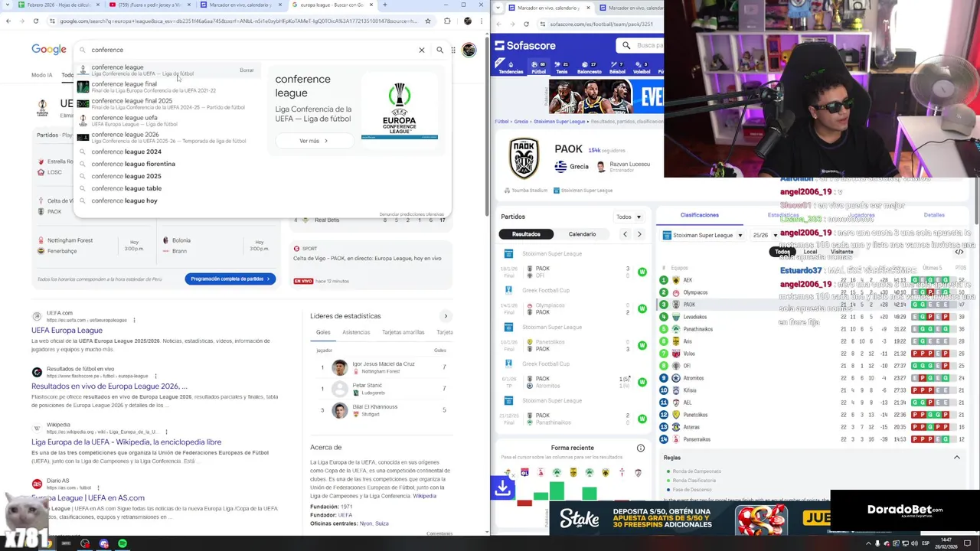The width and height of the screenshot is (980, 551).
Task: Go to next matches page arrow
Action: coord(639,234)
